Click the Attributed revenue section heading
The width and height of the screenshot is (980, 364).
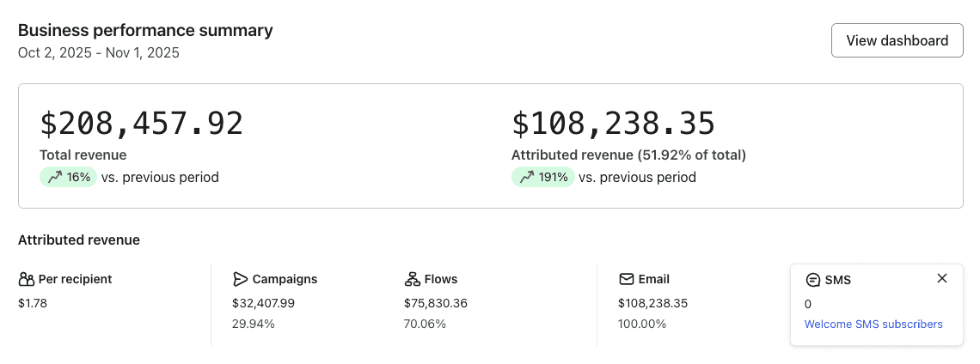click(79, 240)
